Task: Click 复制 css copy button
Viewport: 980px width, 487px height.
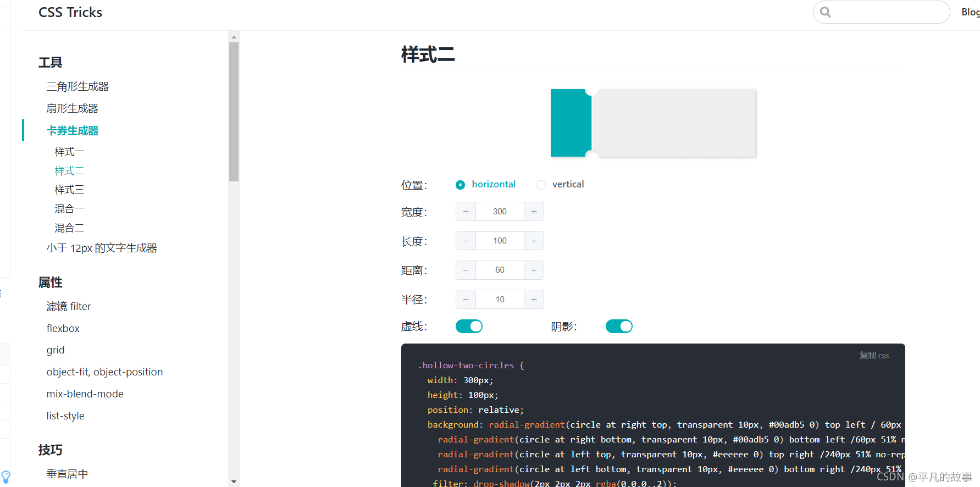Action: tap(874, 356)
